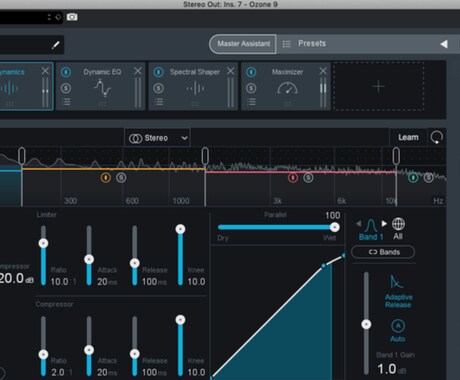The height and width of the screenshot is (380, 460).
Task: Click the Compressor Knee slider
Action: click(x=180, y=346)
